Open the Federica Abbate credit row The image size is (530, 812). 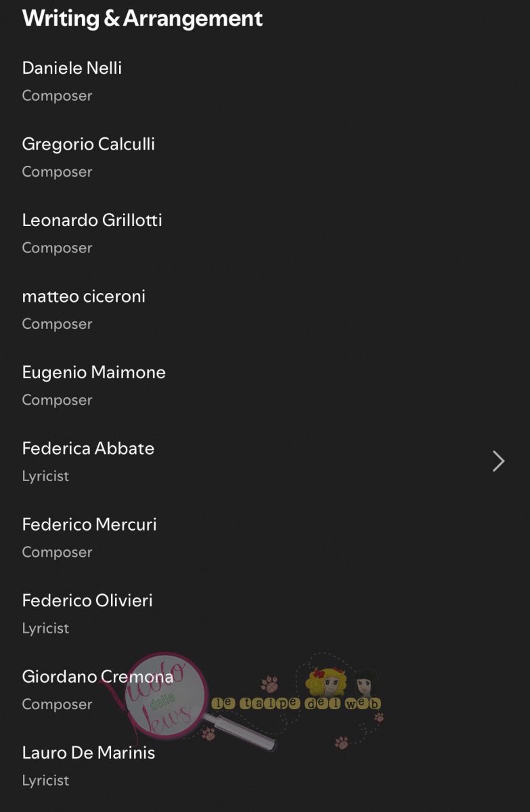[x=88, y=449]
